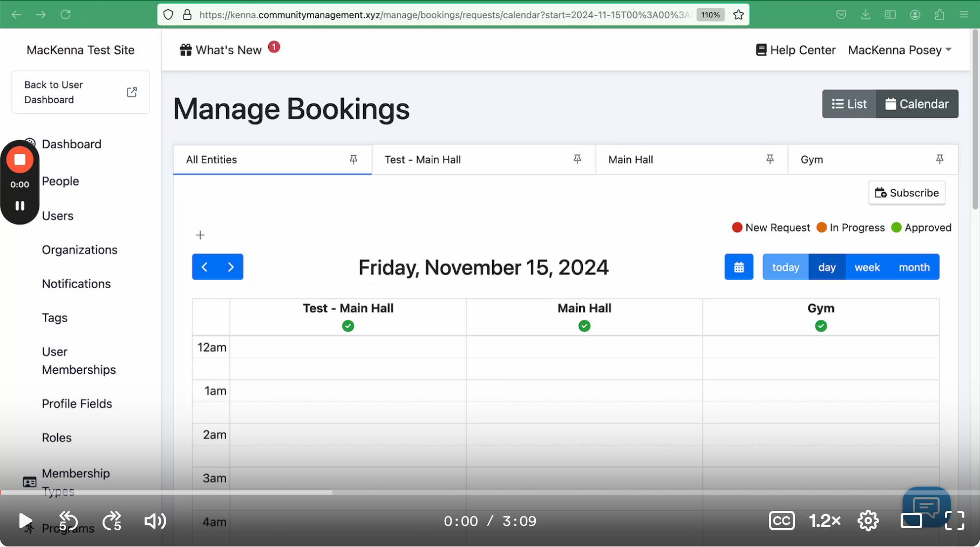This screenshot has width=980, height=547.
Task: Pin the Gym tab
Action: pos(940,159)
